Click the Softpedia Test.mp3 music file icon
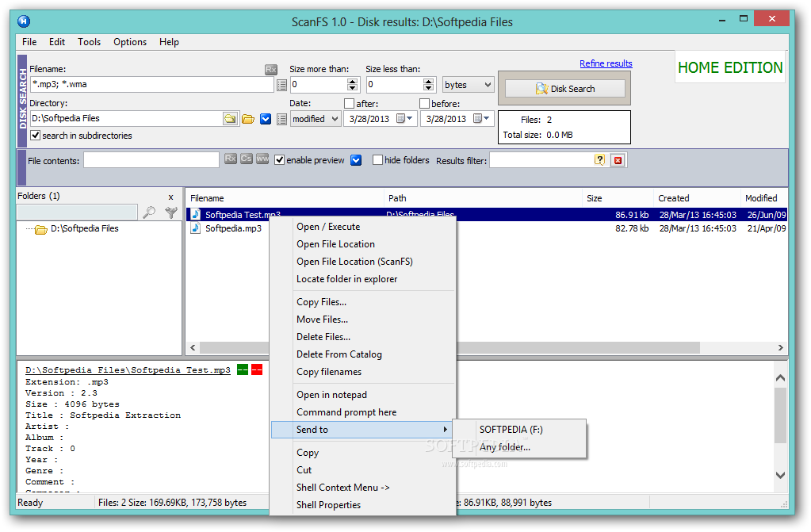 click(x=196, y=214)
